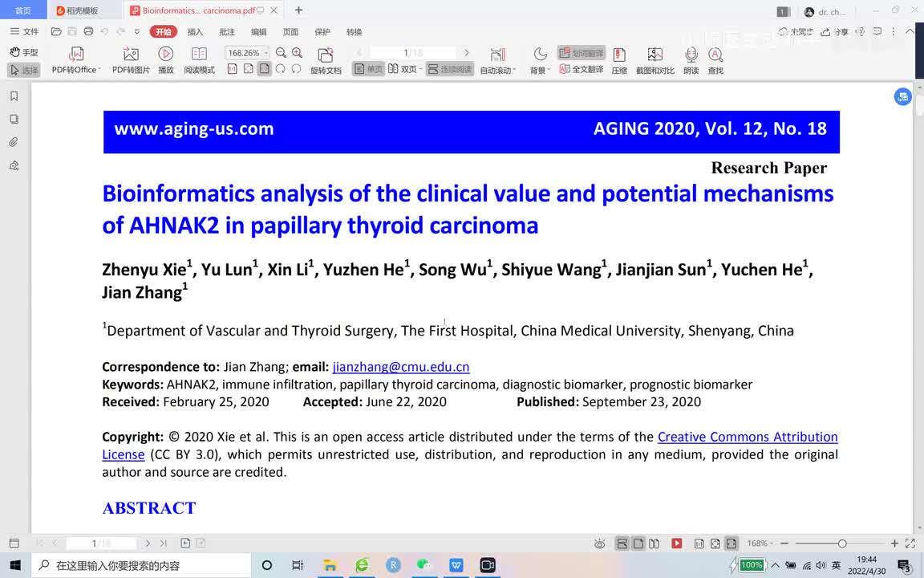The width and height of the screenshot is (924, 578).
Task: Add a new tab with plus
Action: pyautogui.click(x=298, y=10)
